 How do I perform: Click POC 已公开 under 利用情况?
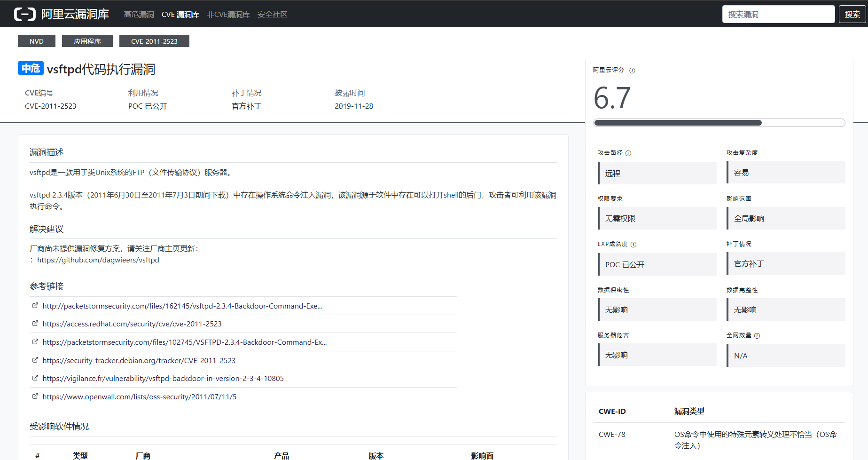click(x=148, y=106)
